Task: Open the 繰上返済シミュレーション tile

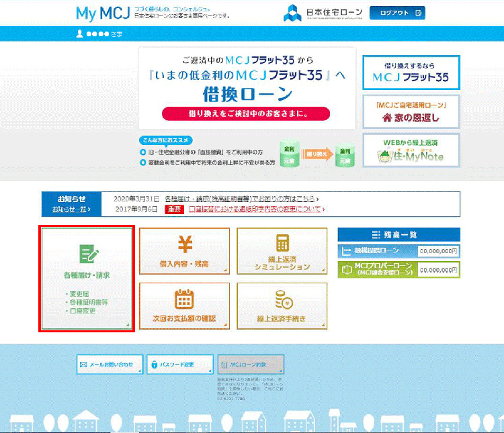Action: tap(282, 251)
